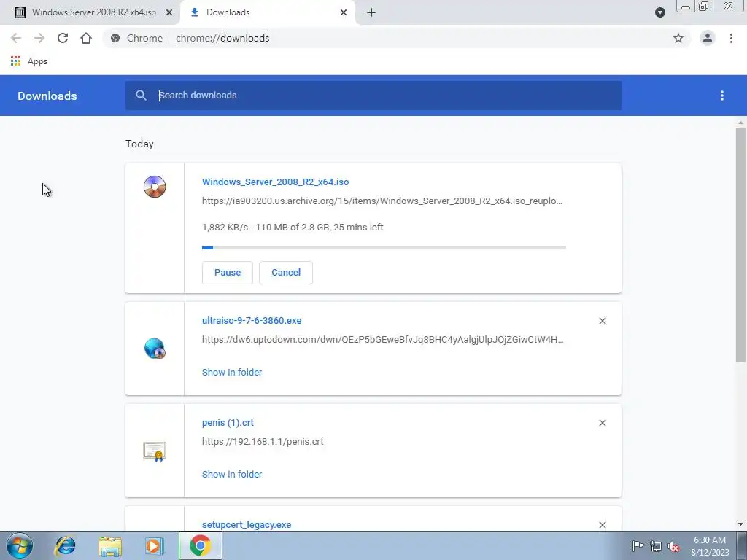Viewport: 747px width, 560px height.
Task: Open the Windows Start menu
Action: [20, 545]
